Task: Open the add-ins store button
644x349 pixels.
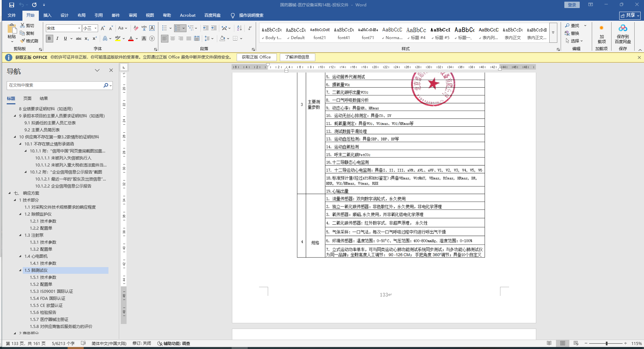Action: click(601, 34)
